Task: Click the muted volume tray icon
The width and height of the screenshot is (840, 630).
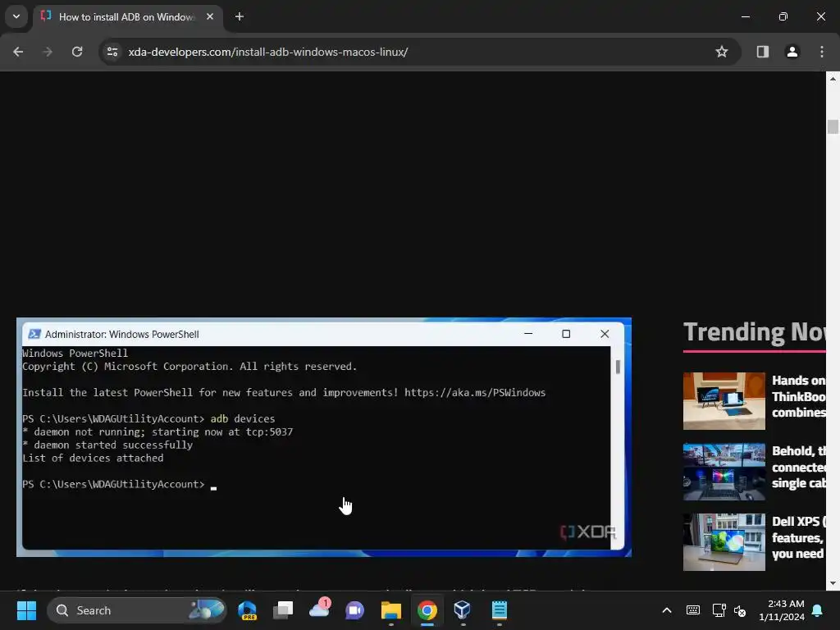Action: coord(740,610)
